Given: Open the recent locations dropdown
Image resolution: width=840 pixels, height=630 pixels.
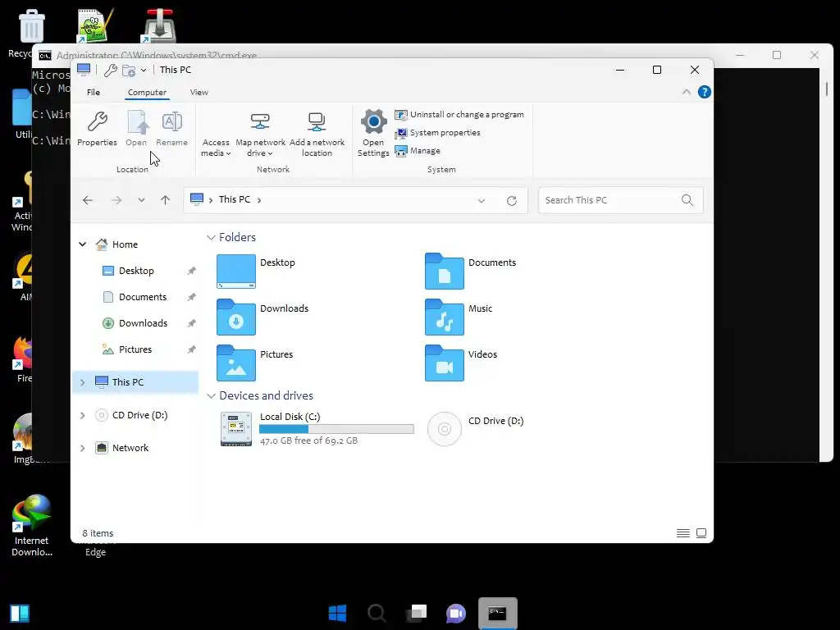Looking at the screenshot, I should click(141, 200).
